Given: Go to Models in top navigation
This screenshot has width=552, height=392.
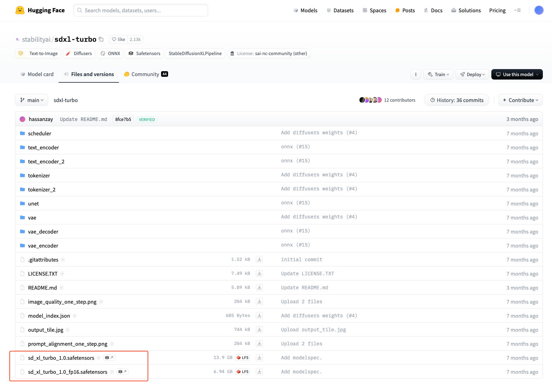Looking at the screenshot, I should tap(305, 11).
